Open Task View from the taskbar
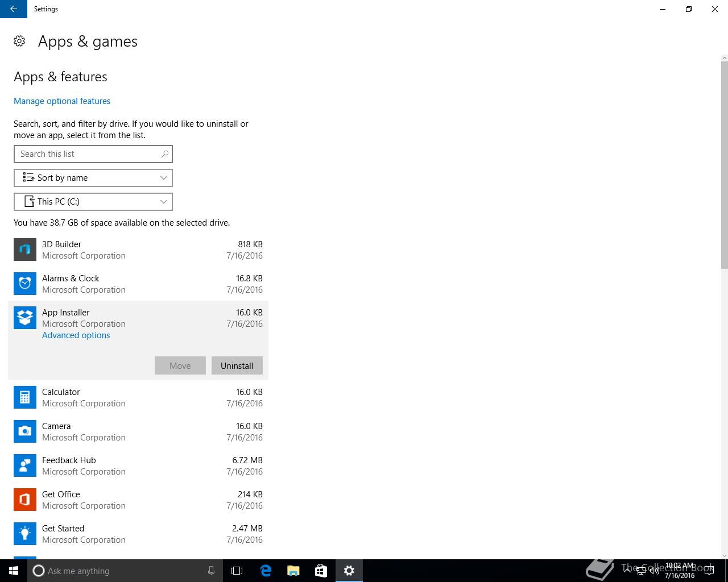This screenshot has height=582, width=728. click(x=237, y=571)
